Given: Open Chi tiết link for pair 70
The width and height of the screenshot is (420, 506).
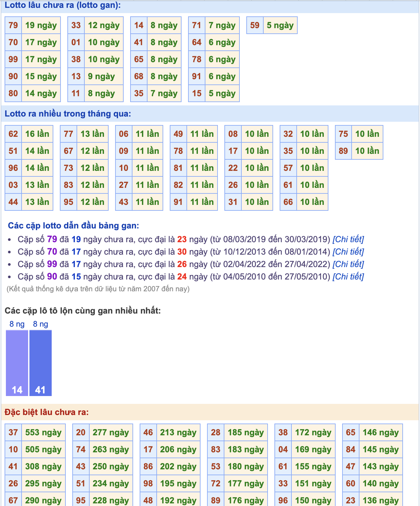Looking at the screenshot, I should (x=348, y=252).
